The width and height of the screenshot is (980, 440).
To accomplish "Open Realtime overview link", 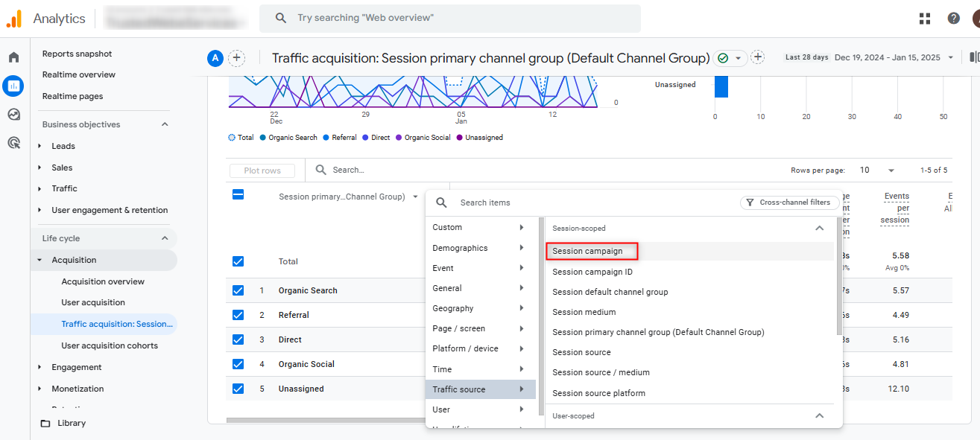I will click(79, 74).
